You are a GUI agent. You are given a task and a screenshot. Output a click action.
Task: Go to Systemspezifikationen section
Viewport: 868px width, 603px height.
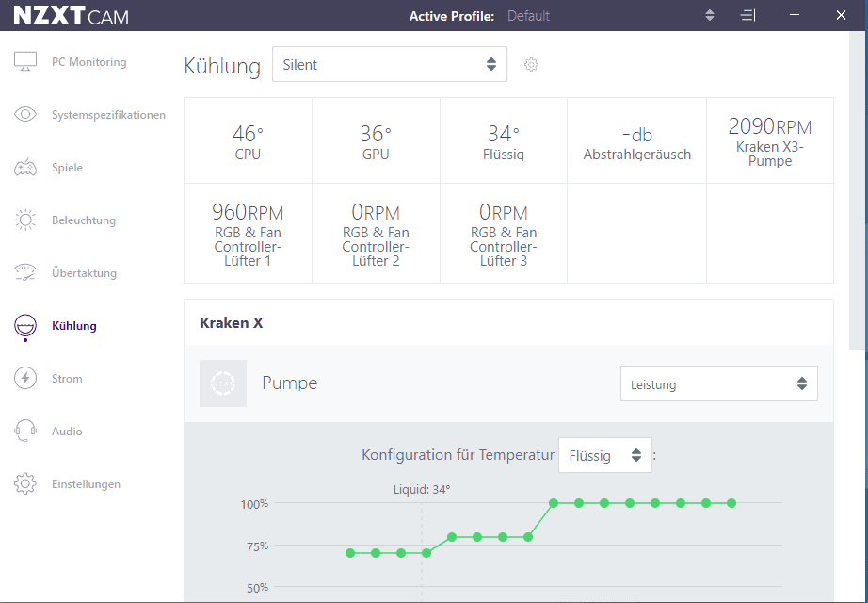coord(108,115)
